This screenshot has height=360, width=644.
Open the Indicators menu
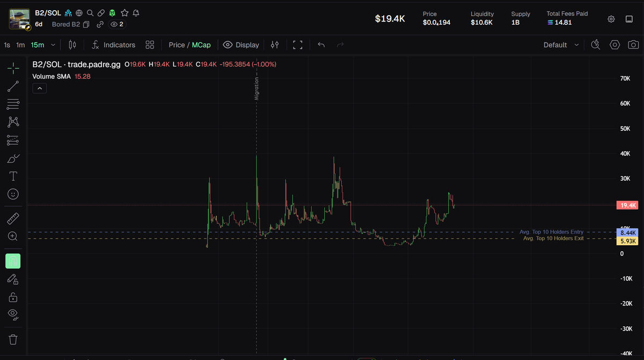point(113,45)
